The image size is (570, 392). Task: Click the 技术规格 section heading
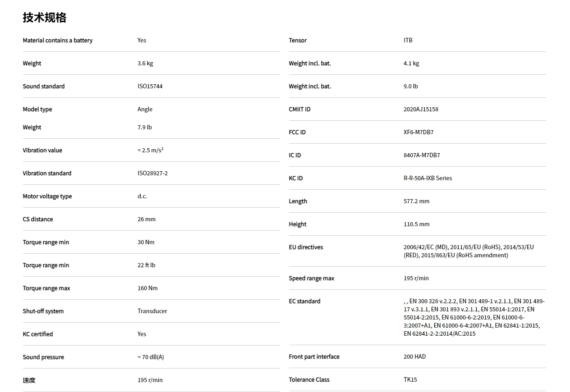coord(45,18)
